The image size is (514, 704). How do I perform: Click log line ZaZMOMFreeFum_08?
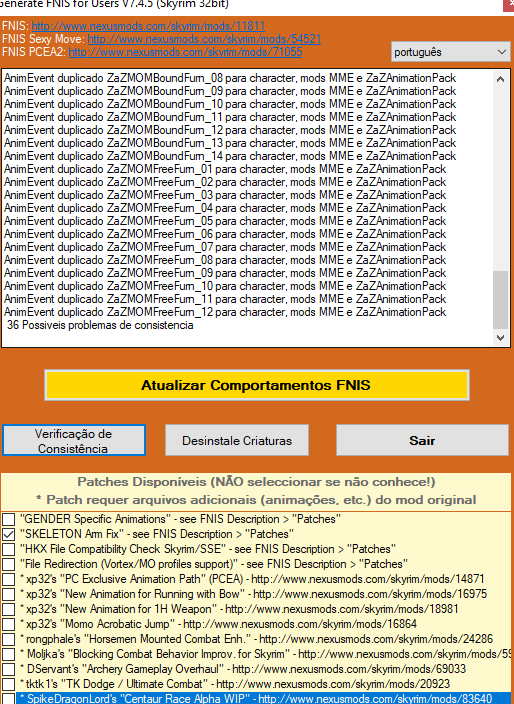click(225, 260)
